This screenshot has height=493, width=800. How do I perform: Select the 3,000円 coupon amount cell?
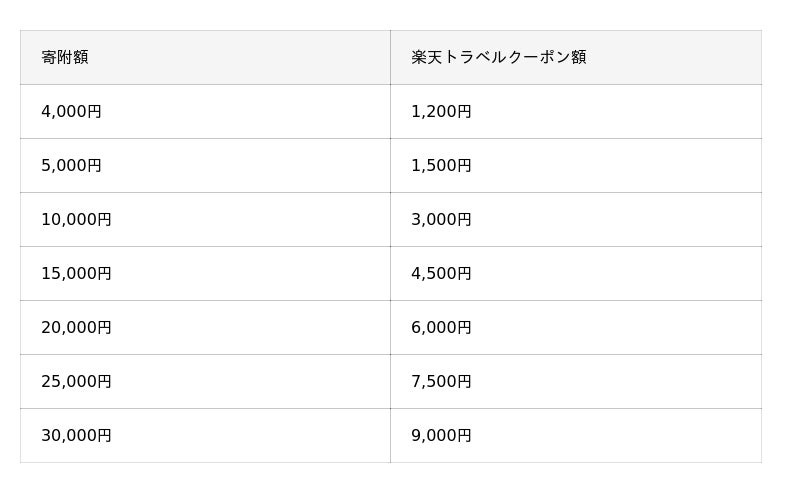click(x=441, y=220)
